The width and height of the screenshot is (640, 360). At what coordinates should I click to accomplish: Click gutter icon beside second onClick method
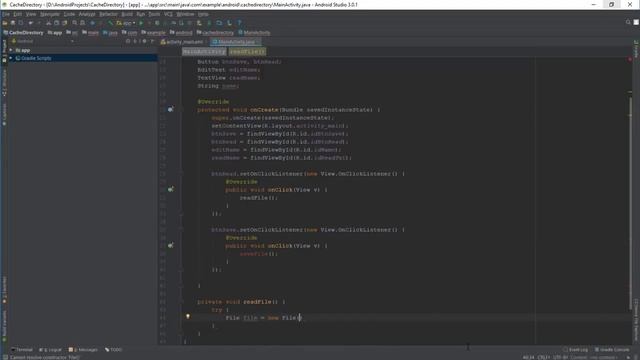click(x=171, y=245)
